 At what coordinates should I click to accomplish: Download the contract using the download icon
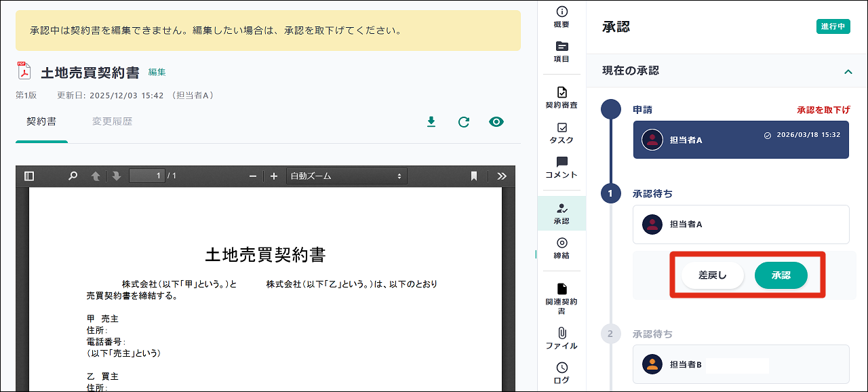click(x=431, y=122)
